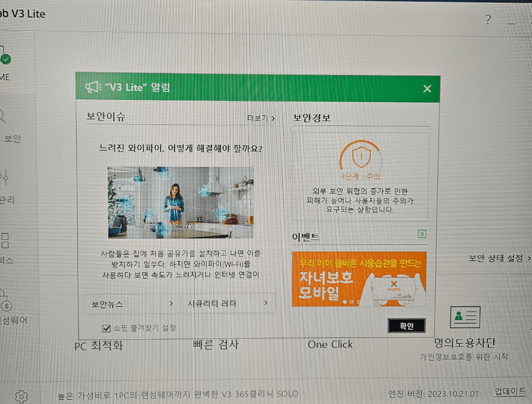
Task: Click the 3단계 : 주의 alert level text
Action: pos(361,177)
